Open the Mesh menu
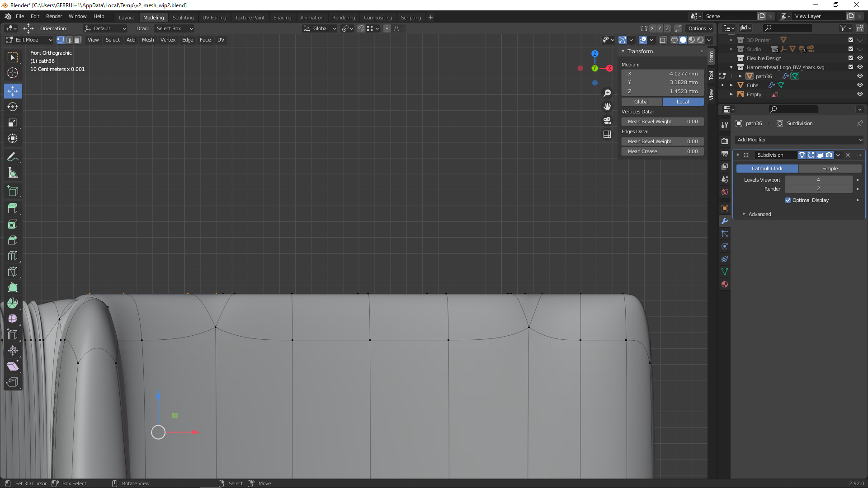868x488 pixels. pos(148,40)
